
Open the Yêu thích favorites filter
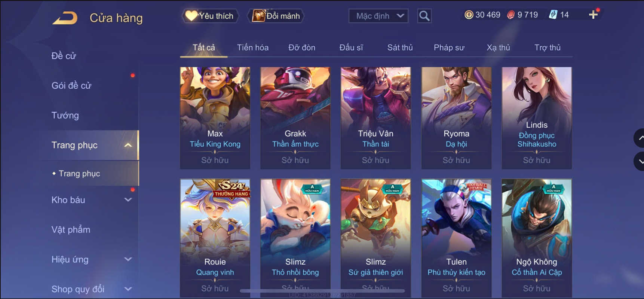210,16
